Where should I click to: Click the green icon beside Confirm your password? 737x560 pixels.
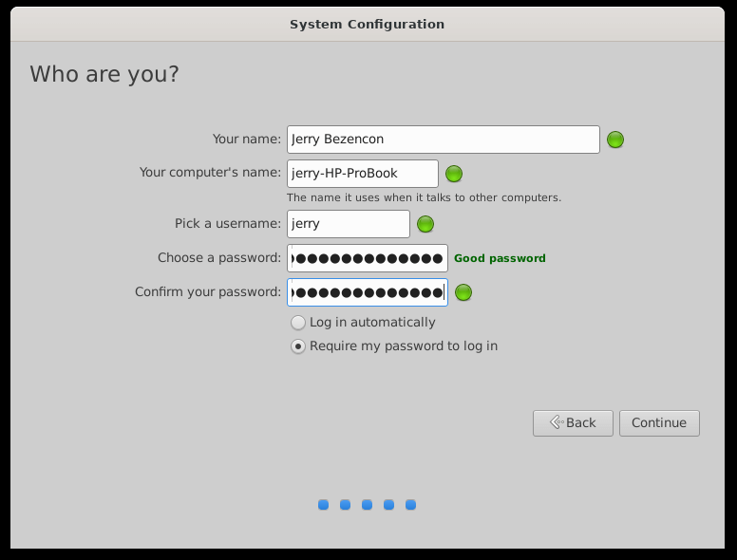tap(463, 292)
